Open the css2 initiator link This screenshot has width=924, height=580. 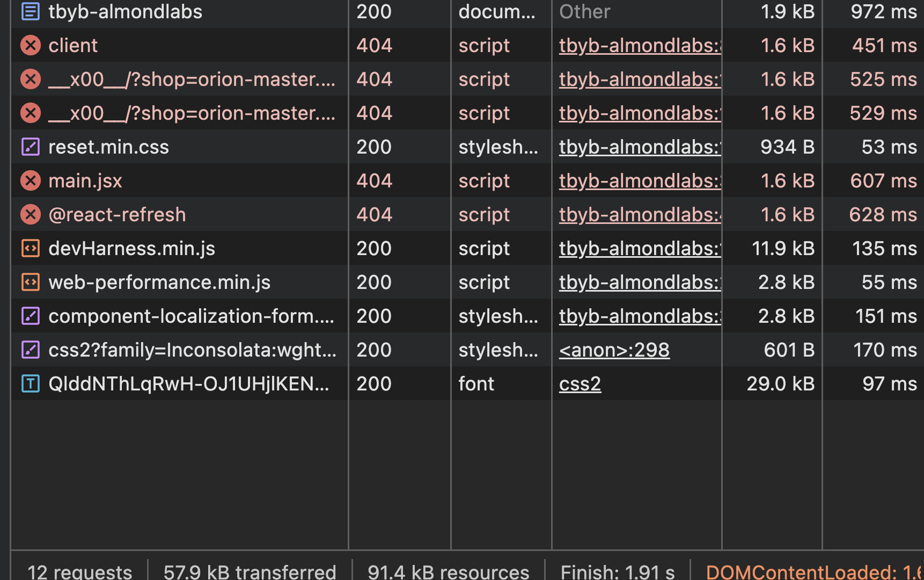tap(580, 384)
